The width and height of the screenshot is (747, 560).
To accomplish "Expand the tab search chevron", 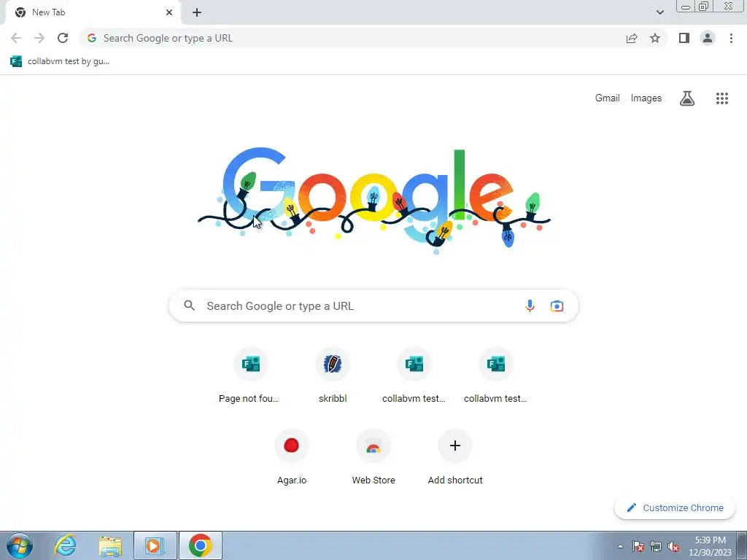I will tap(659, 12).
